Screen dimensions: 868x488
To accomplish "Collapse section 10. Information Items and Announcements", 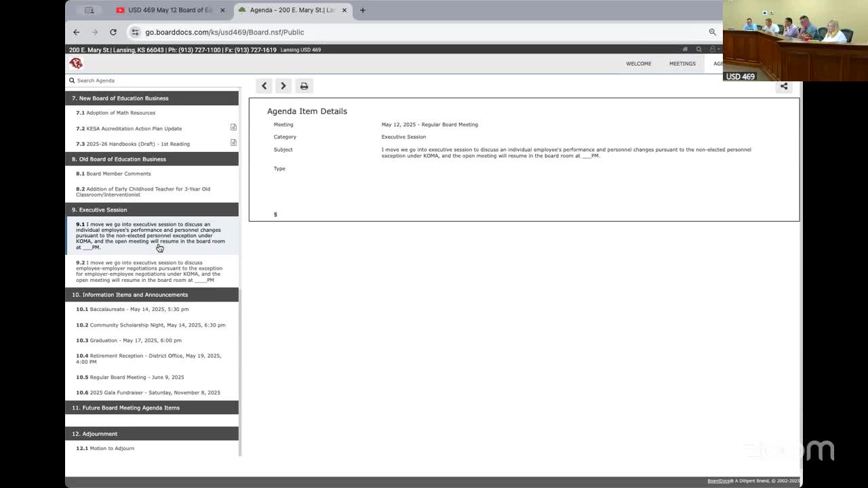I will point(152,295).
